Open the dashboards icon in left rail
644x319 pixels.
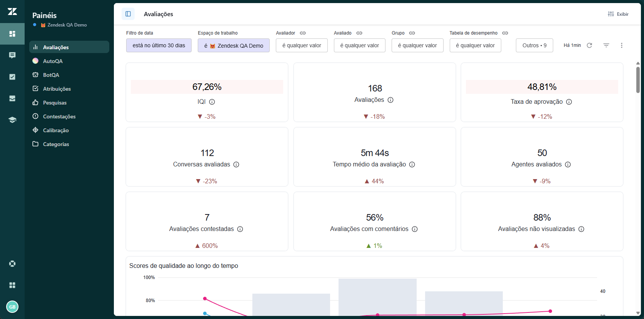(x=12, y=34)
